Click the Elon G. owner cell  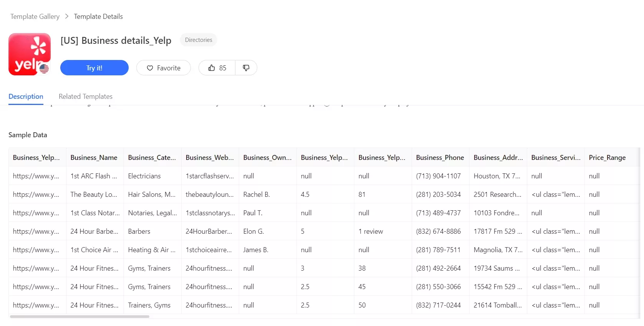click(x=253, y=231)
